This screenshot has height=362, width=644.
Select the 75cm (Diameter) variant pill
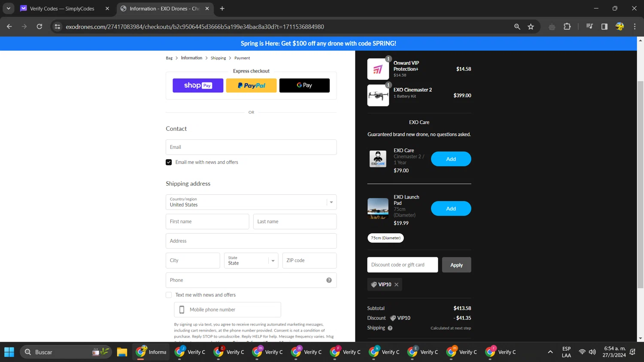(x=386, y=238)
